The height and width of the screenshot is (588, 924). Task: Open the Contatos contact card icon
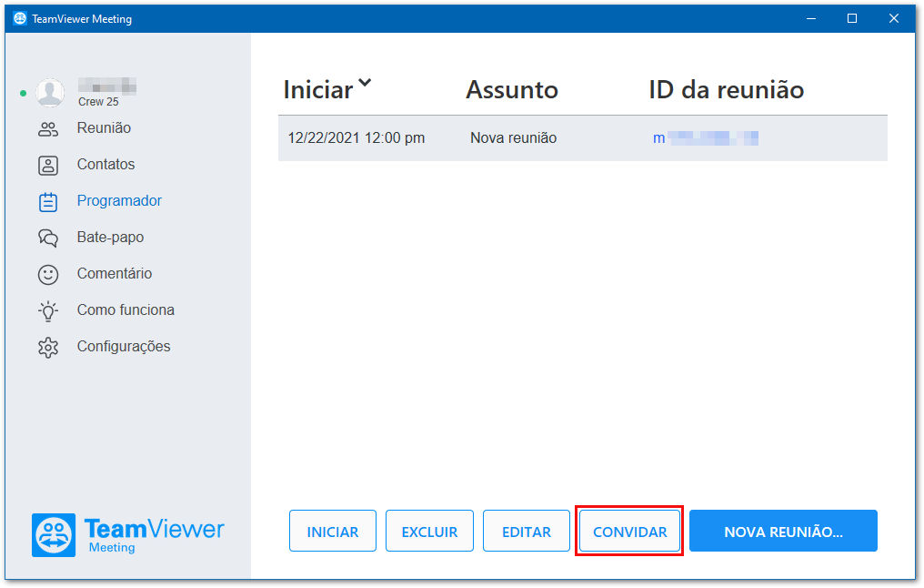[47, 166]
